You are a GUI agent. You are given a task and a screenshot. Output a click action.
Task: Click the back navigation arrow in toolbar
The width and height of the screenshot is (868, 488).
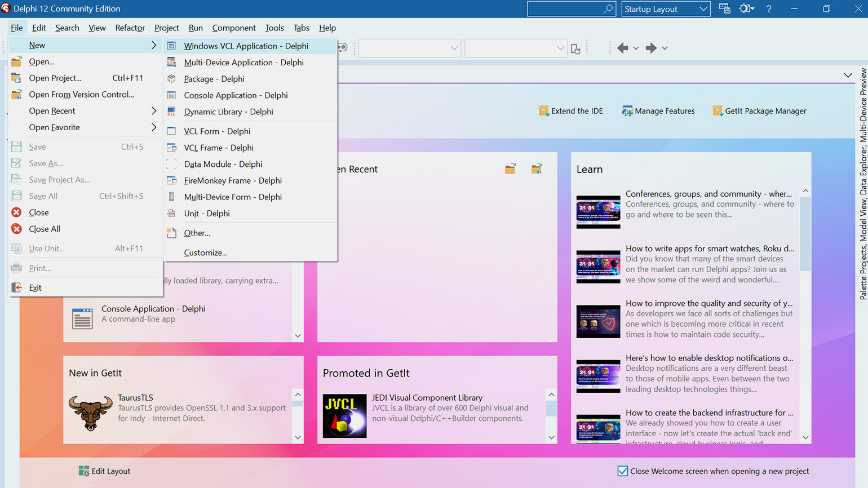point(623,48)
